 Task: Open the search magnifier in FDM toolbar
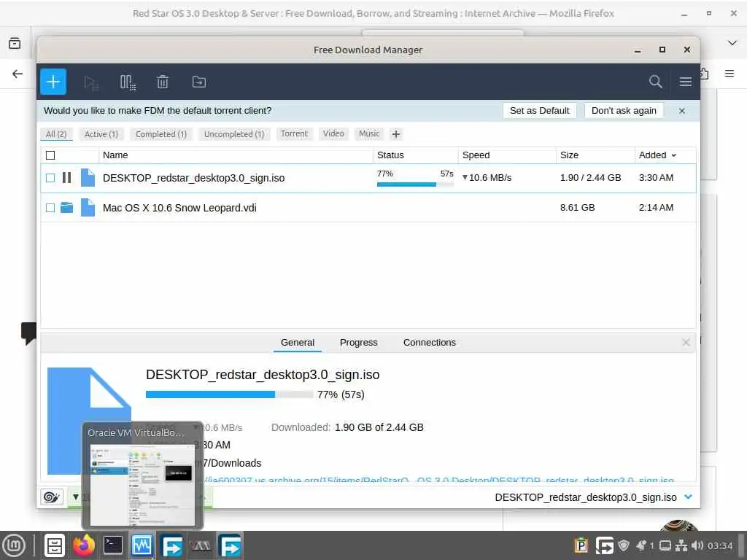(x=656, y=82)
